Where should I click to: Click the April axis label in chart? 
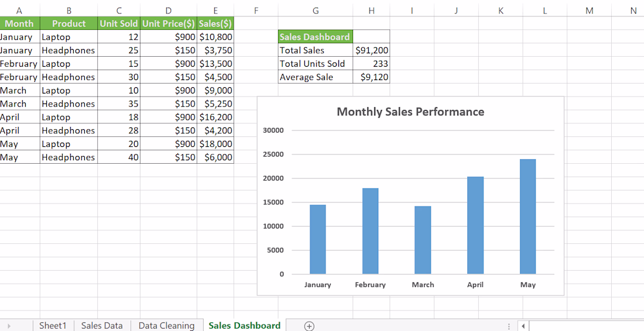pyautogui.click(x=475, y=285)
